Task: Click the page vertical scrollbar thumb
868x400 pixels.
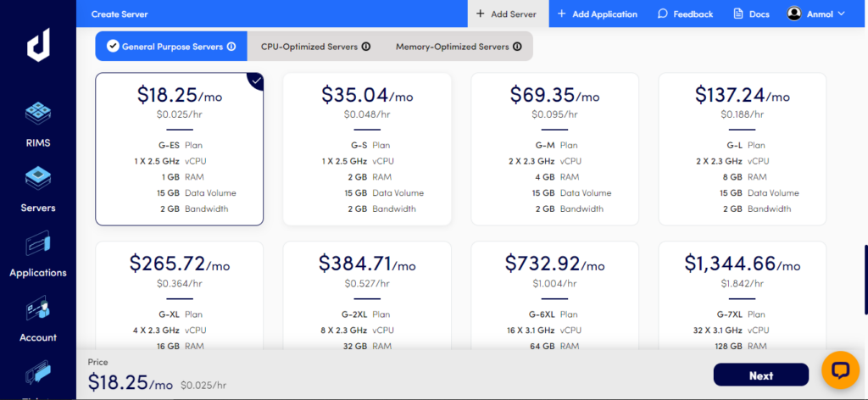Action: [x=865, y=281]
